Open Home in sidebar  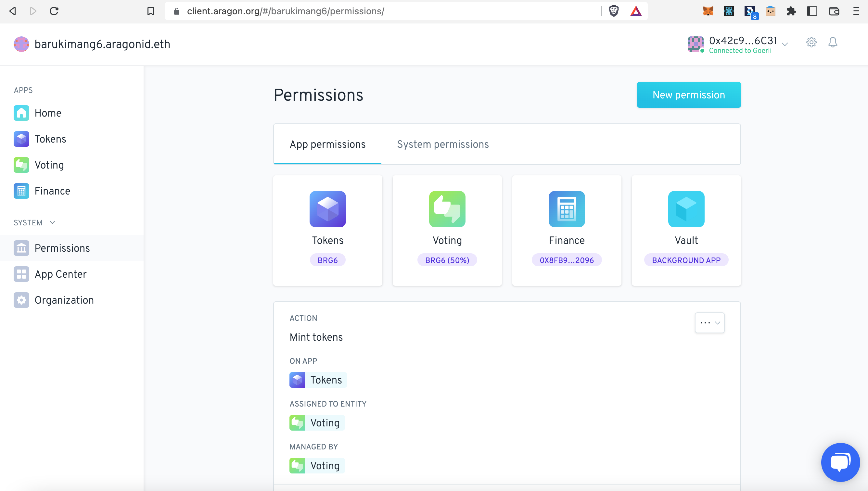click(72, 113)
